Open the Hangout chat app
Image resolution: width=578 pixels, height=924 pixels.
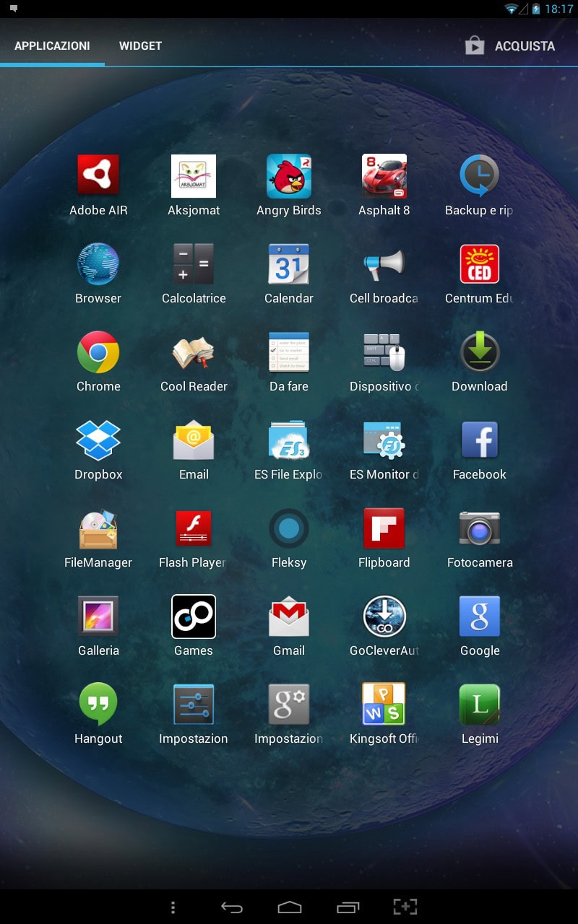[x=98, y=704]
